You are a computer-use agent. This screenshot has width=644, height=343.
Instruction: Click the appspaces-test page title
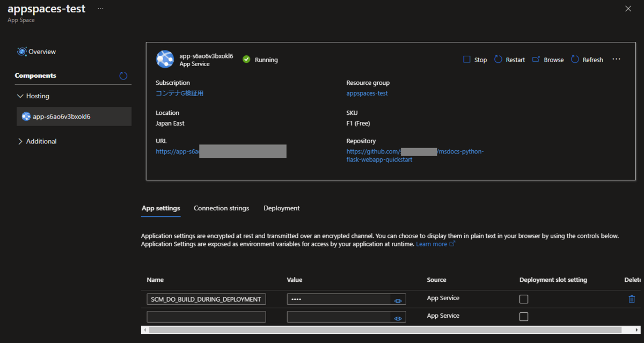pos(47,9)
